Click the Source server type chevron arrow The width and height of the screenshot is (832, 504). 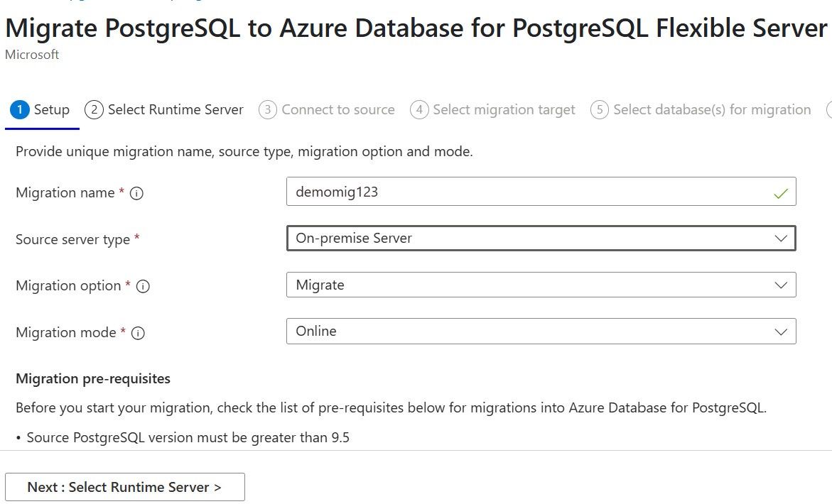pyautogui.click(x=781, y=239)
